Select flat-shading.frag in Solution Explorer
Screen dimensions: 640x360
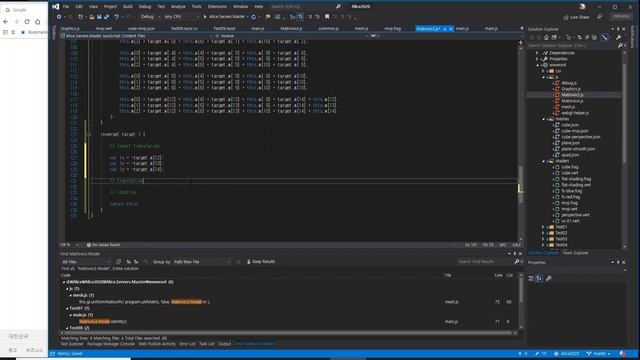tap(576, 179)
